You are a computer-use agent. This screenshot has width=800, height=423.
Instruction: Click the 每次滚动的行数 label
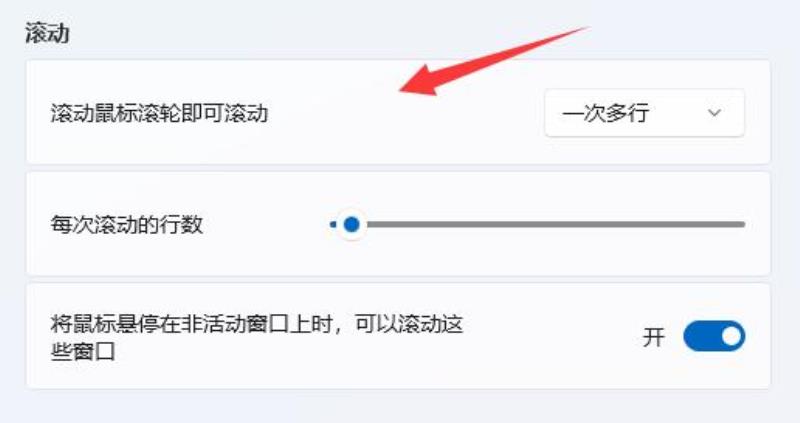pos(127,224)
